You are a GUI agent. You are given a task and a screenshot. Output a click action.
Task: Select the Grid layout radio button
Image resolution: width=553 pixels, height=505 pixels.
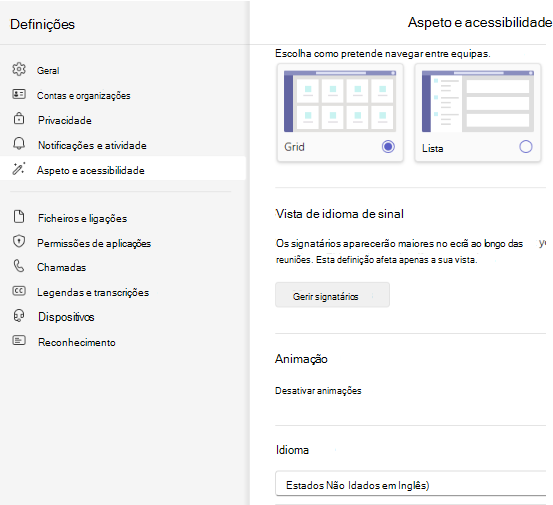click(388, 146)
